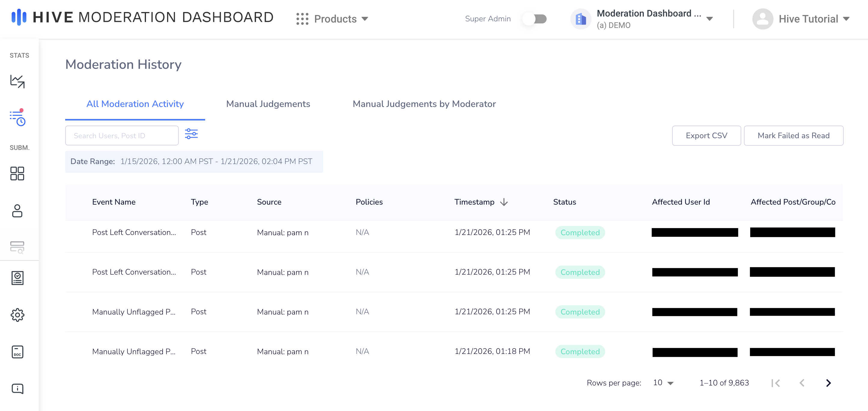
Task: Click Mark Failed as Read button
Action: (793, 135)
